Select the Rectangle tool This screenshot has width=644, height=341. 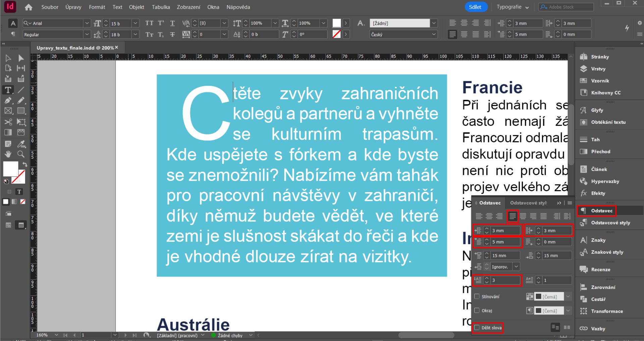(21, 111)
